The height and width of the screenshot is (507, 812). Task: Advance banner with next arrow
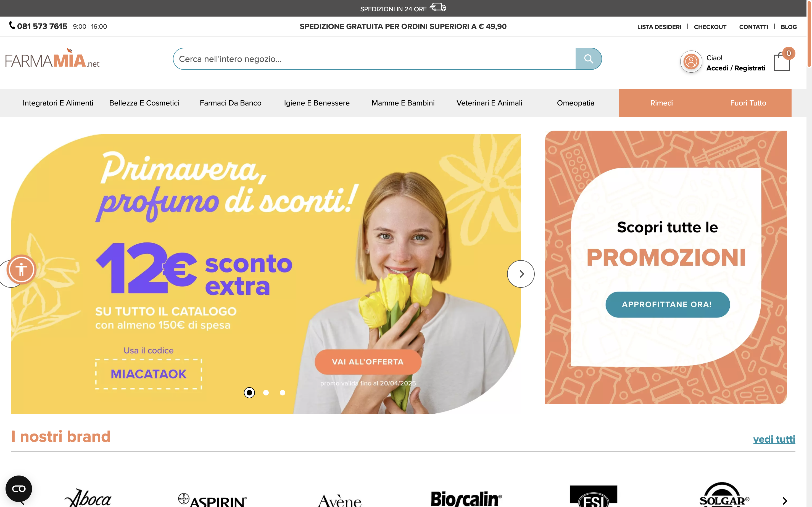(521, 274)
